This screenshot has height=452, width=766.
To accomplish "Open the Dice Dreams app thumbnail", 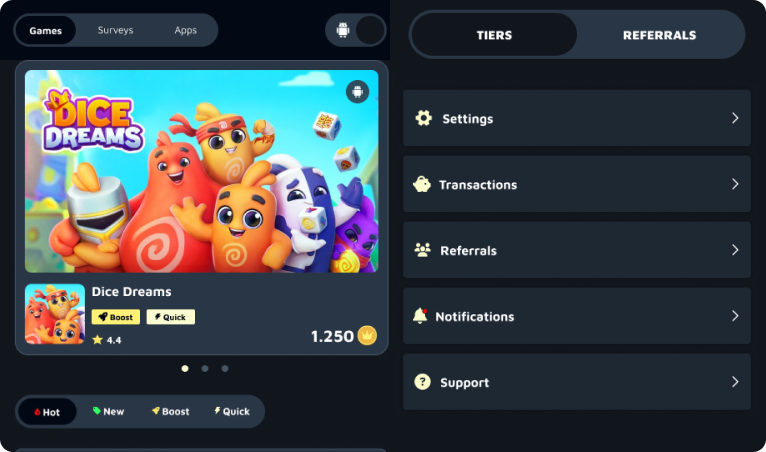I will (55, 314).
